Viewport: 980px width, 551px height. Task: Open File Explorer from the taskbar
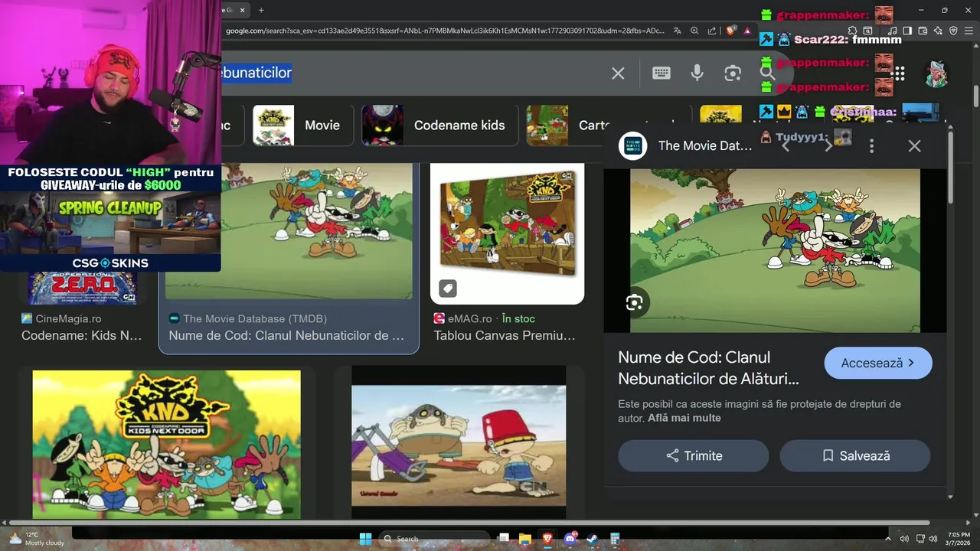[525, 539]
